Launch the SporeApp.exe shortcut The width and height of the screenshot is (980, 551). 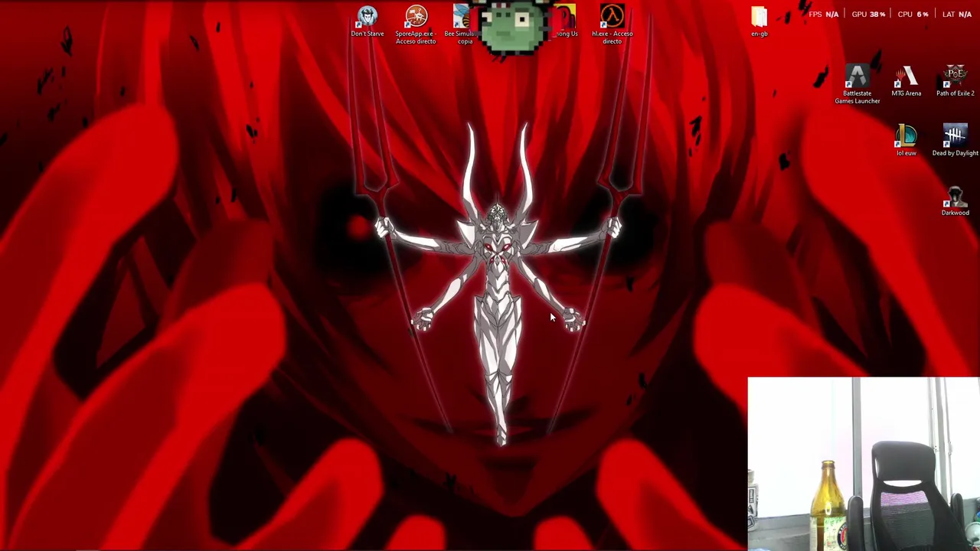(x=416, y=24)
